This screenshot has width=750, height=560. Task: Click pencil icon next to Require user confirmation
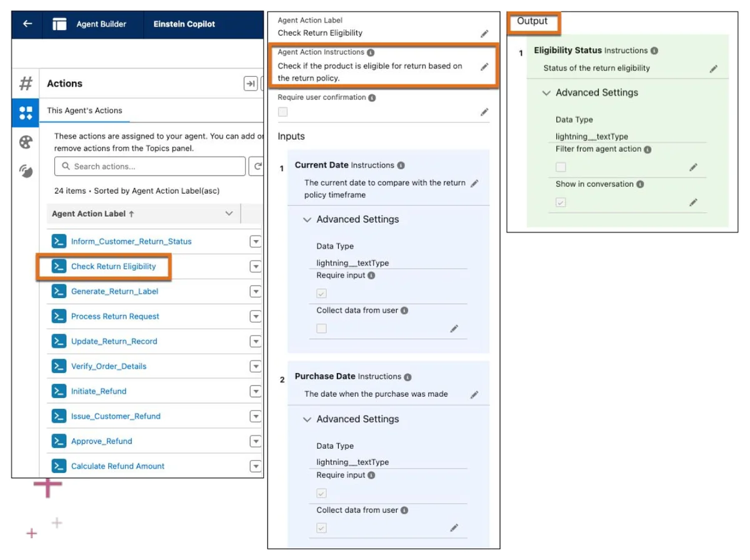click(x=484, y=112)
